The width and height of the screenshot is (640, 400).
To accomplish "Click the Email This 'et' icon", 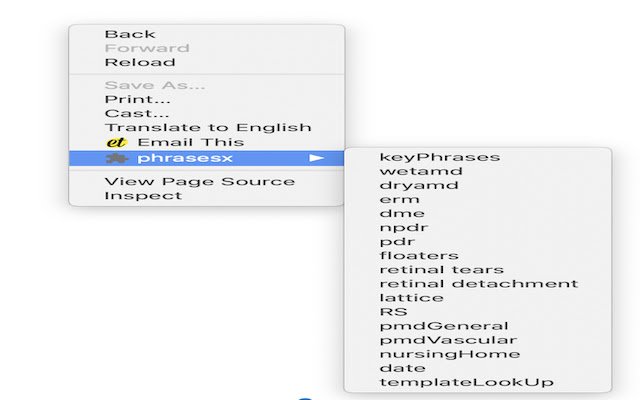I will click(x=116, y=142).
